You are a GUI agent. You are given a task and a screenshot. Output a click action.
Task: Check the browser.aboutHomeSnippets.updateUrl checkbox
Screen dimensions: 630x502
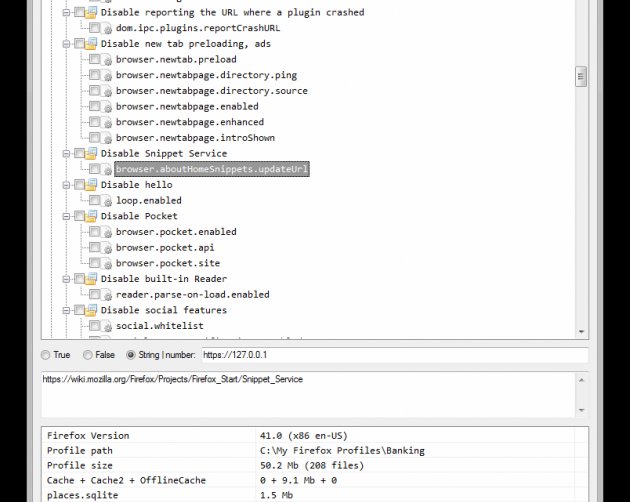click(95, 169)
